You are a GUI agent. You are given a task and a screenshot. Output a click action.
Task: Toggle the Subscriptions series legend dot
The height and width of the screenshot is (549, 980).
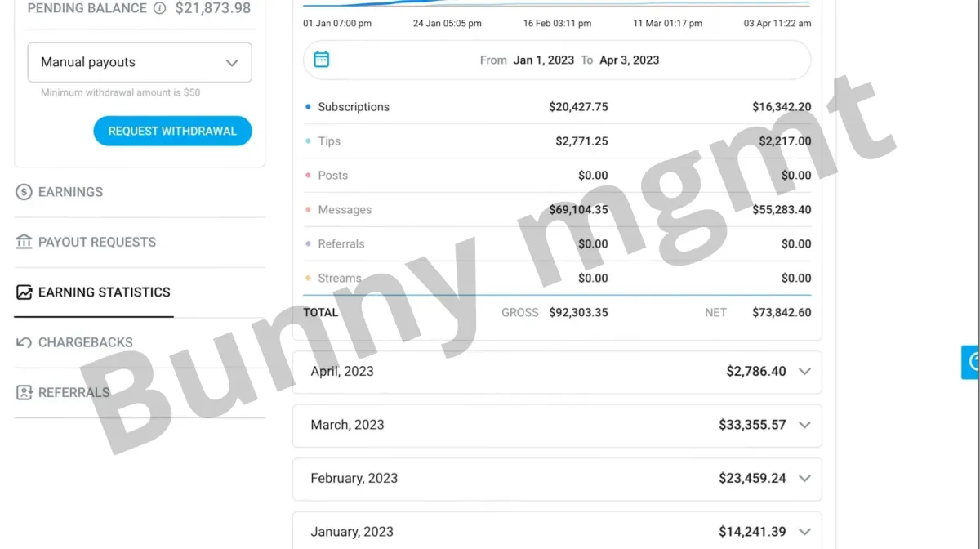click(308, 107)
